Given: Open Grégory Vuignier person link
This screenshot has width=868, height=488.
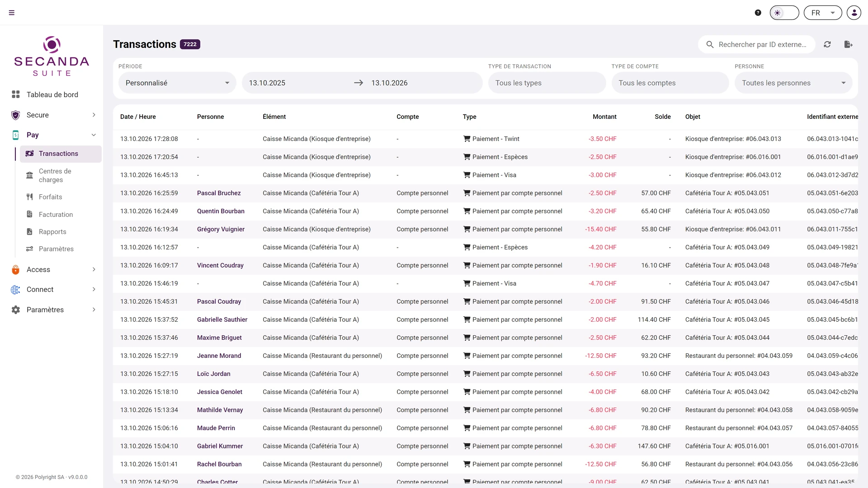Looking at the screenshot, I should [x=221, y=229].
